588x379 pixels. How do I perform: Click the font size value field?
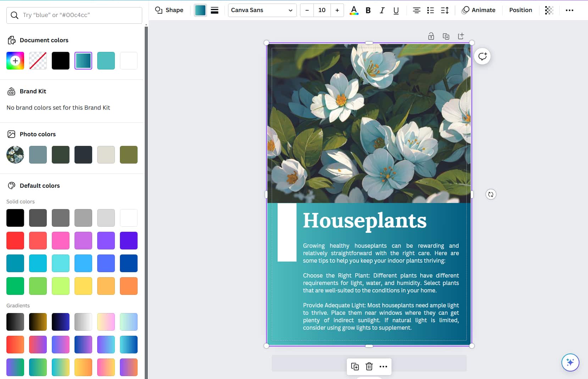click(x=322, y=10)
